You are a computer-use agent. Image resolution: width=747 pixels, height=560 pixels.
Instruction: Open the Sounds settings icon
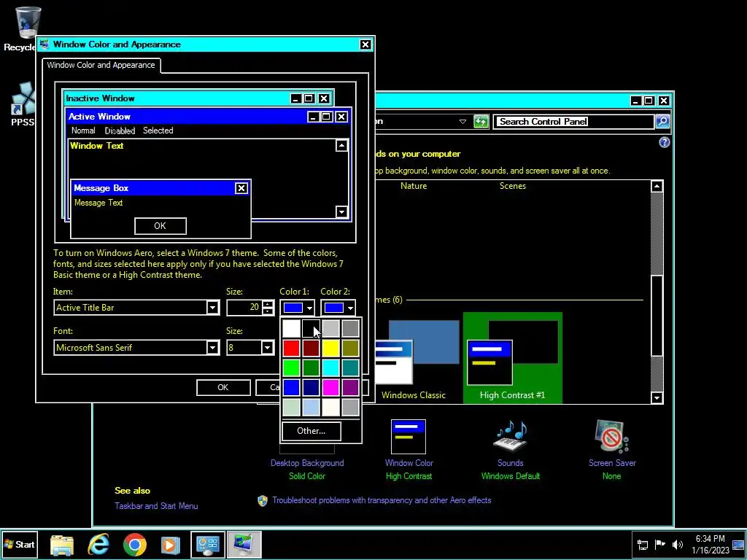(x=510, y=436)
